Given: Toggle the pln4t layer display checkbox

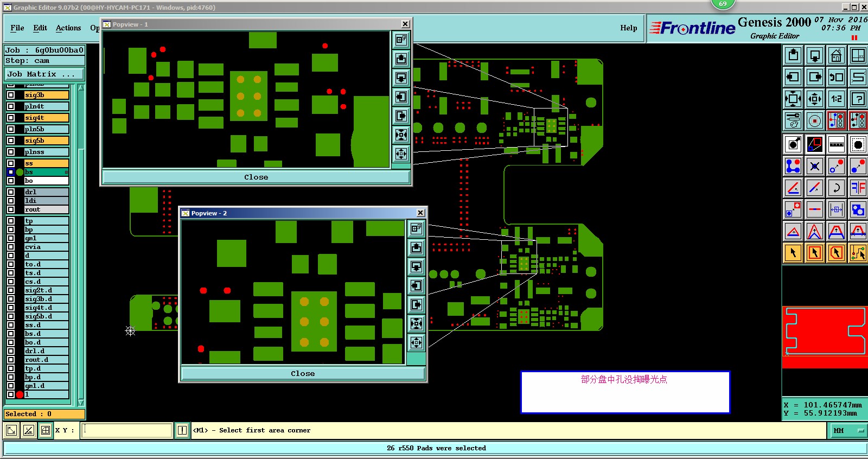Looking at the screenshot, I should pyautogui.click(x=11, y=106).
